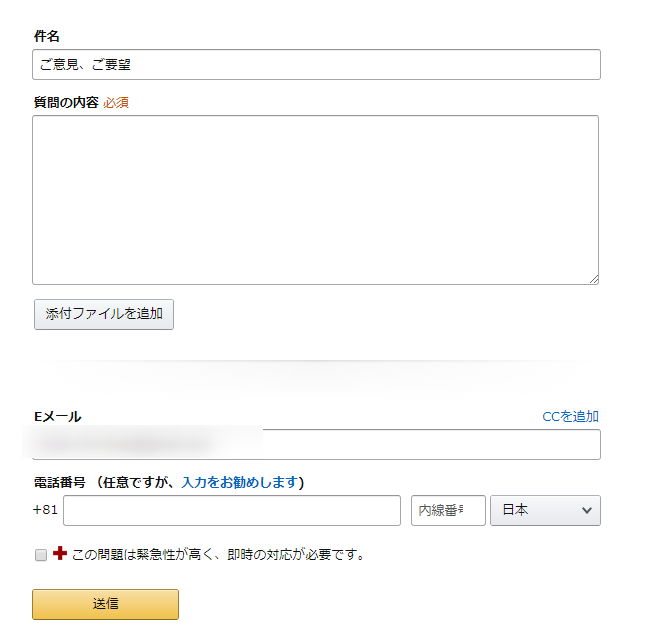Viewport: 656px width, 639px height.
Task: Focus the 件名 subject input field
Action: point(316,65)
